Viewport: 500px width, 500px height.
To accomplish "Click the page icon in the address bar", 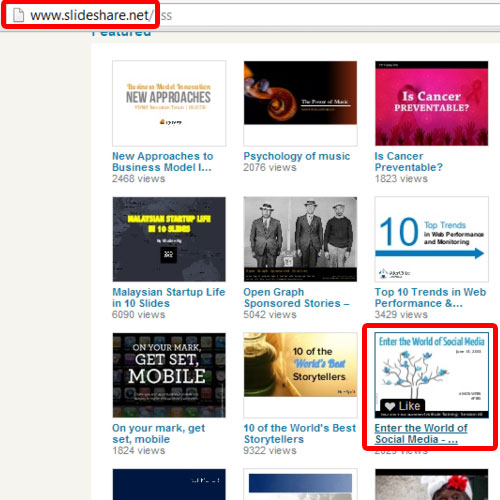I will (19, 15).
